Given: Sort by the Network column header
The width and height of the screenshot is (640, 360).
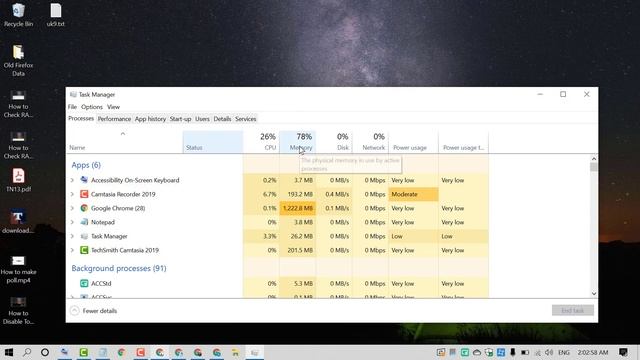Looking at the screenshot, I should click(370, 142).
